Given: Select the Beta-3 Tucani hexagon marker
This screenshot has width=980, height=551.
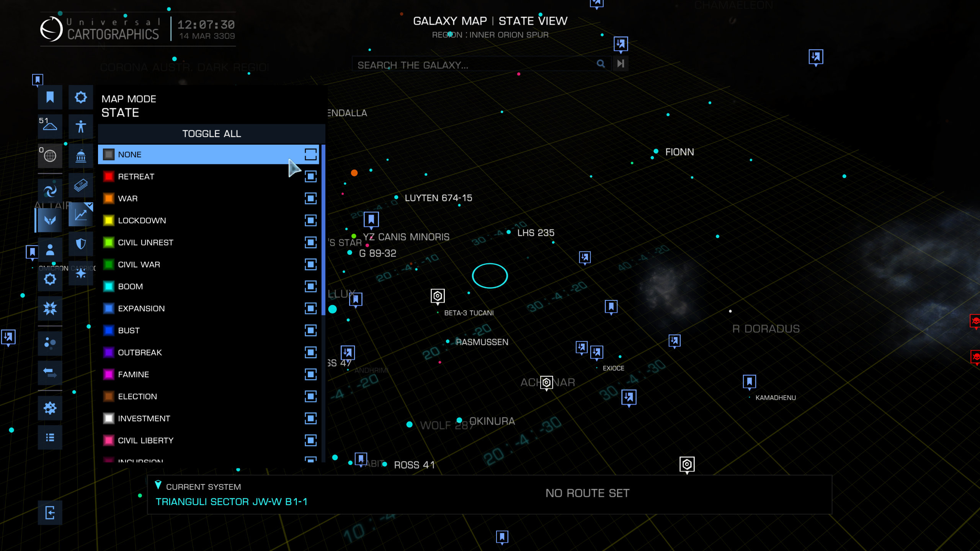Looking at the screenshot, I should coord(438,296).
